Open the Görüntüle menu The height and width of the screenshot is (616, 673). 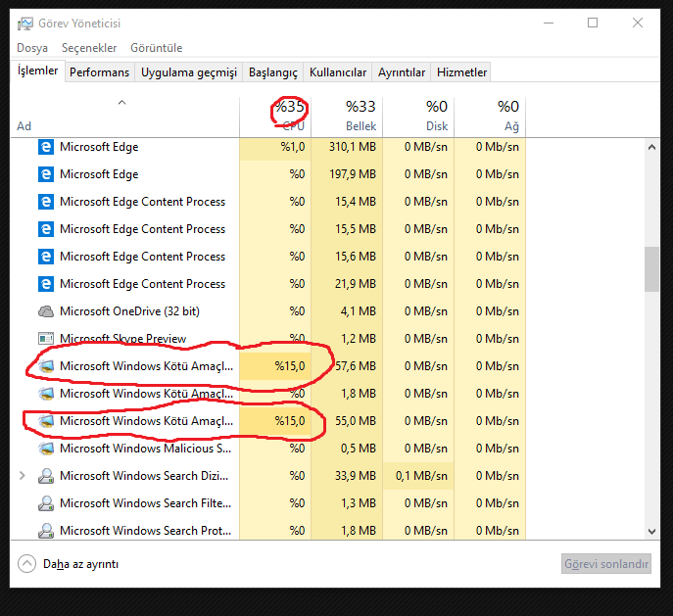156,48
